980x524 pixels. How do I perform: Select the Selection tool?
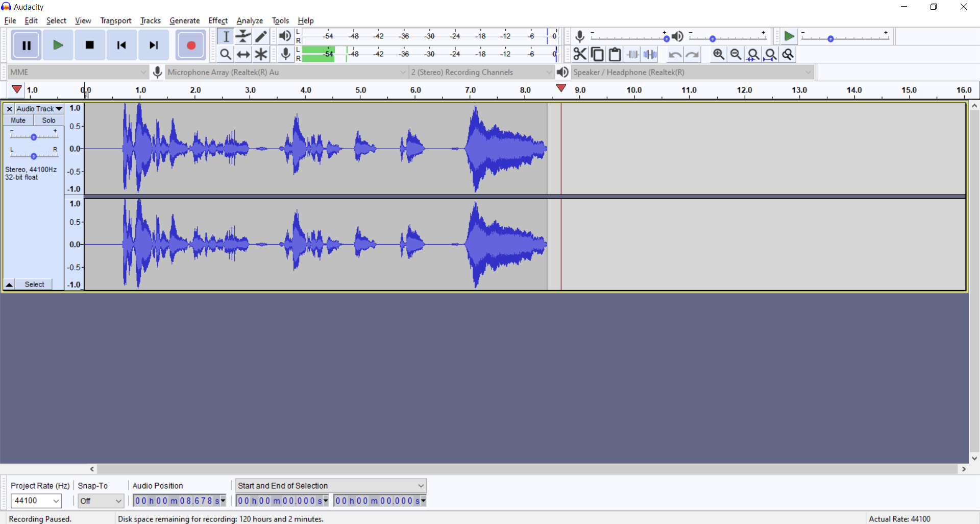coord(226,36)
